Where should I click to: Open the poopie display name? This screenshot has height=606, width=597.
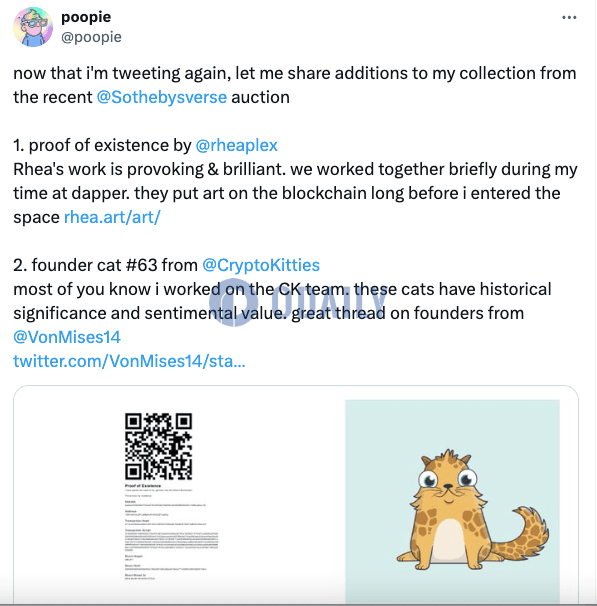(x=86, y=17)
